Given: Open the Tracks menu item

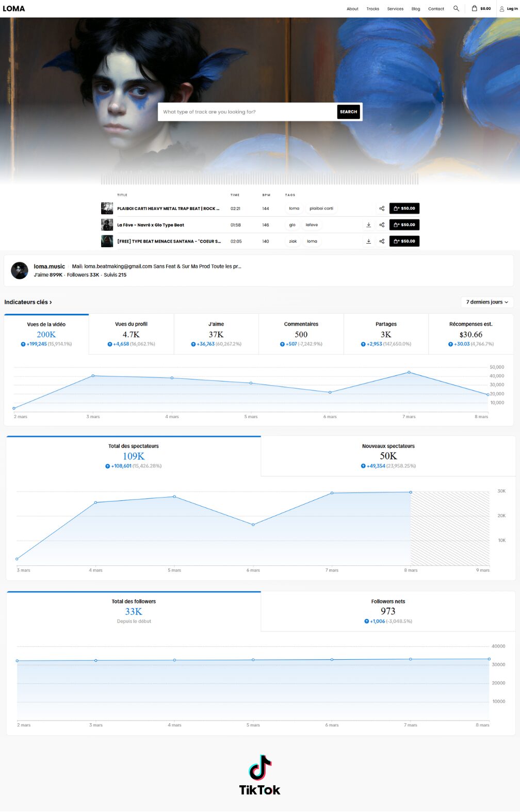Looking at the screenshot, I should pyautogui.click(x=372, y=9).
